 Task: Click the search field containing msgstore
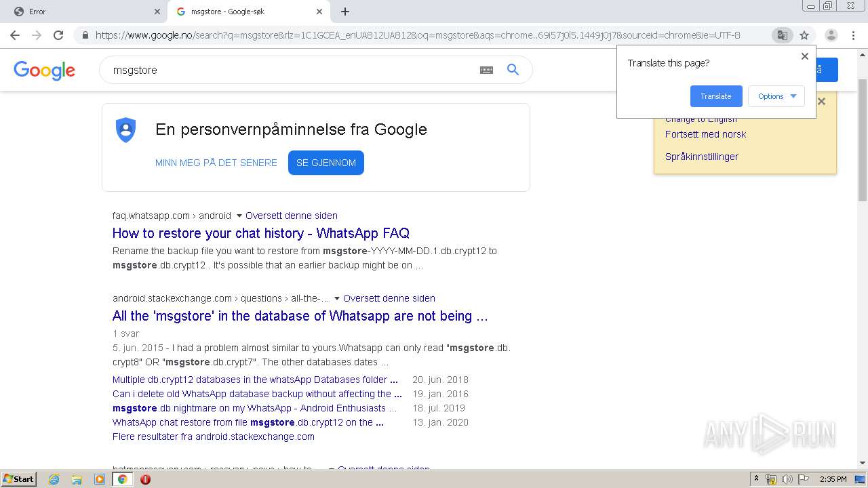click(x=292, y=70)
